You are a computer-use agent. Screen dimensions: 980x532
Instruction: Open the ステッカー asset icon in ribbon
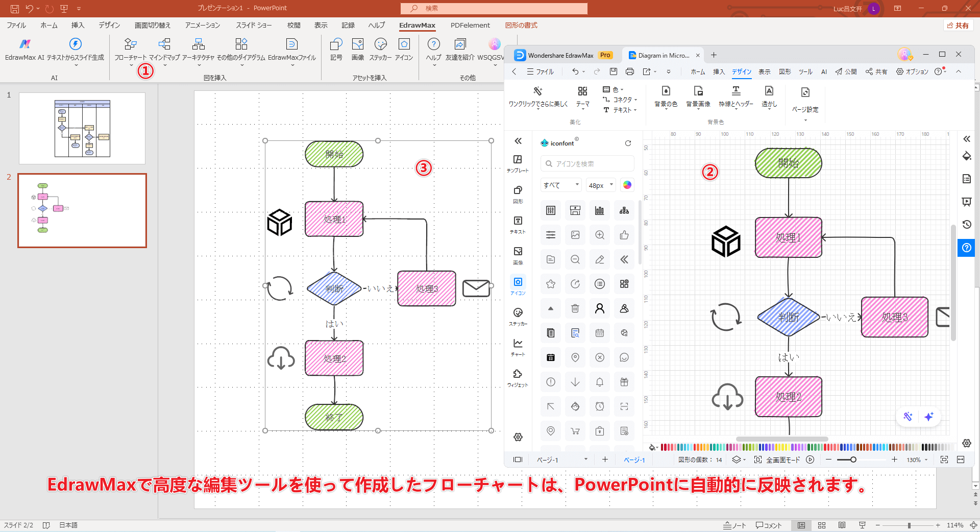(x=380, y=50)
